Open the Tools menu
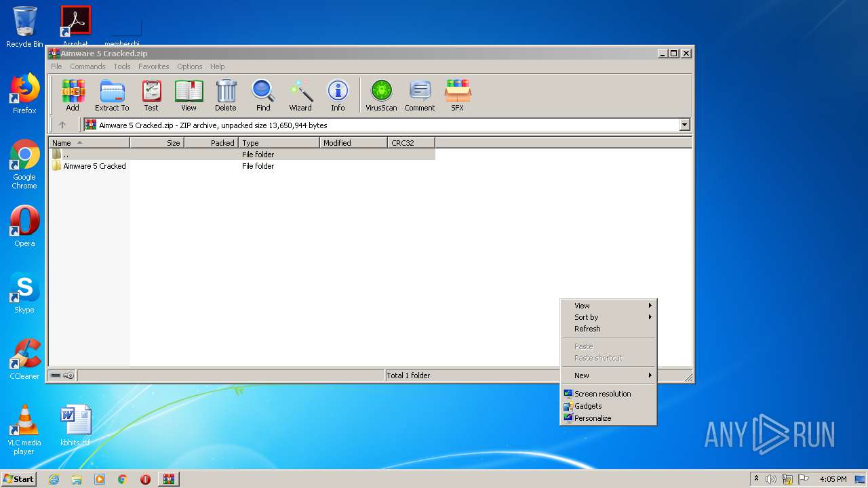Viewport: 868px width, 488px height. pos(122,66)
